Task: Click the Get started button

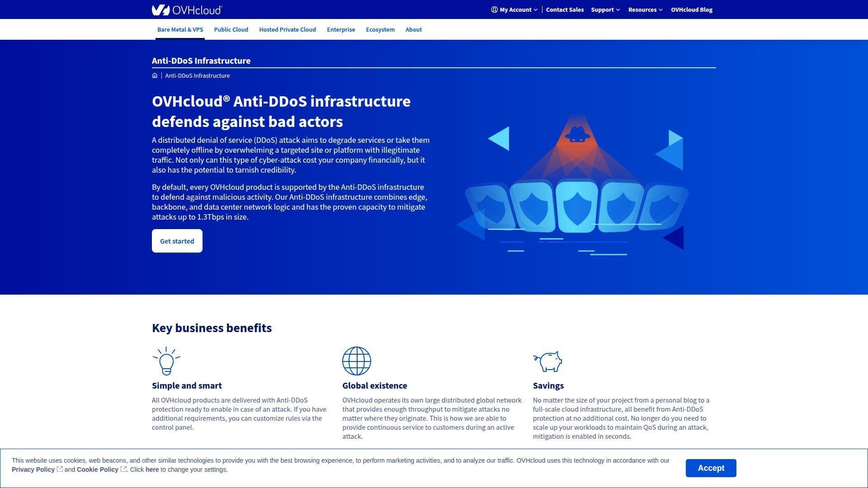Action: pyautogui.click(x=177, y=241)
